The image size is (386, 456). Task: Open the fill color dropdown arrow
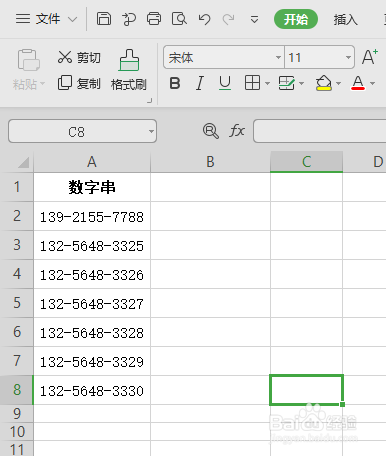tap(338, 83)
